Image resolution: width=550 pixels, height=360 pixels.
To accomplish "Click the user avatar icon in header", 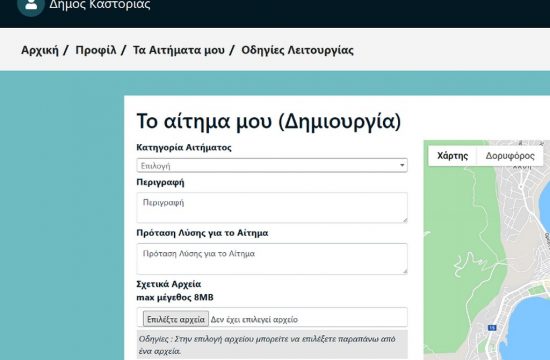I will point(31,5).
